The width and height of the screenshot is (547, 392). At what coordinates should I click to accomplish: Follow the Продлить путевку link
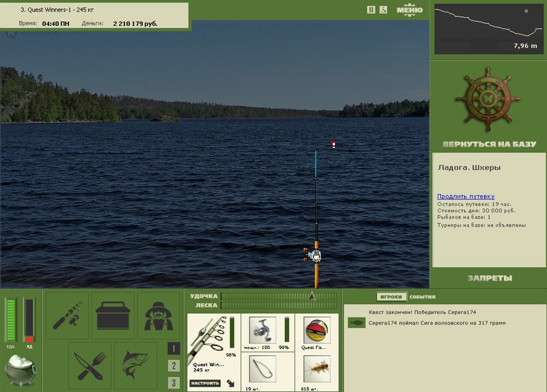click(466, 196)
